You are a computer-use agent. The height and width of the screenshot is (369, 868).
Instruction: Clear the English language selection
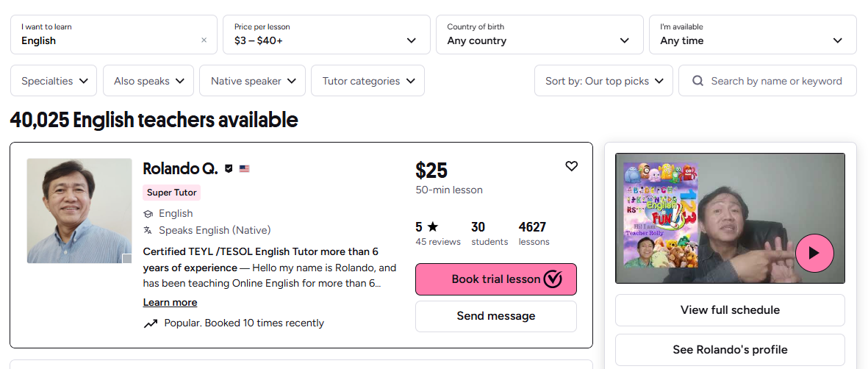point(204,40)
